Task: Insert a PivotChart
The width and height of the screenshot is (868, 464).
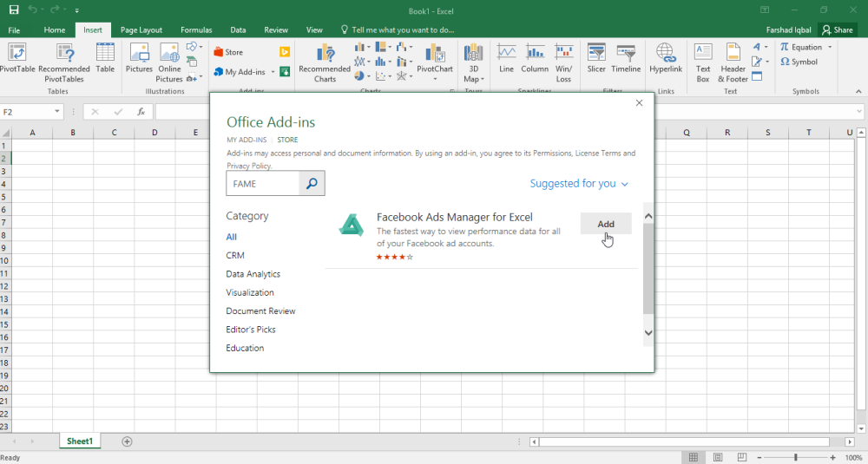Action: pos(435,61)
